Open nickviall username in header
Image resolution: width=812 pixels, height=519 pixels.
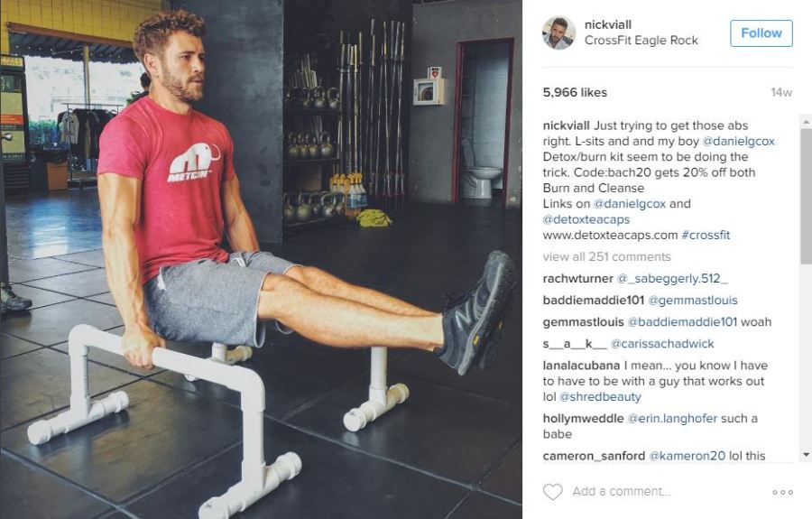click(608, 24)
